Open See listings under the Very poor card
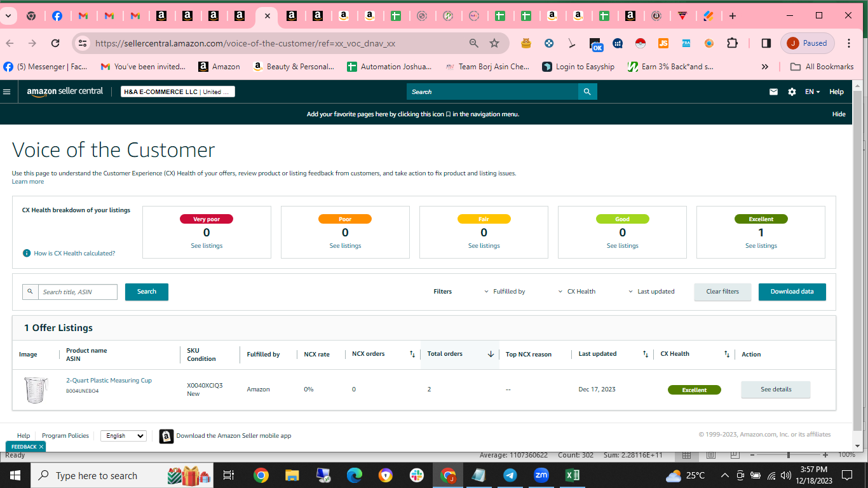868x488 pixels. (x=207, y=246)
